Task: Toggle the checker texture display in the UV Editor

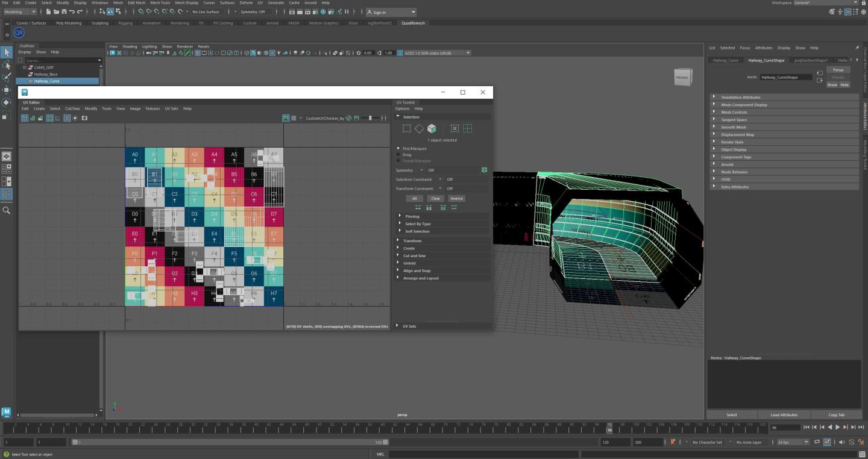Action: pyautogui.click(x=294, y=118)
